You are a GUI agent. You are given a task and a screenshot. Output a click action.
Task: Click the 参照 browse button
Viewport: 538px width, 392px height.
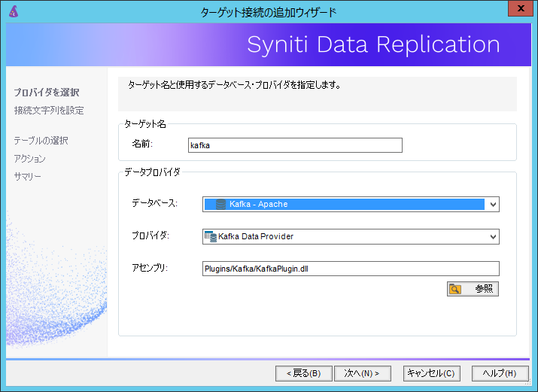tap(473, 289)
